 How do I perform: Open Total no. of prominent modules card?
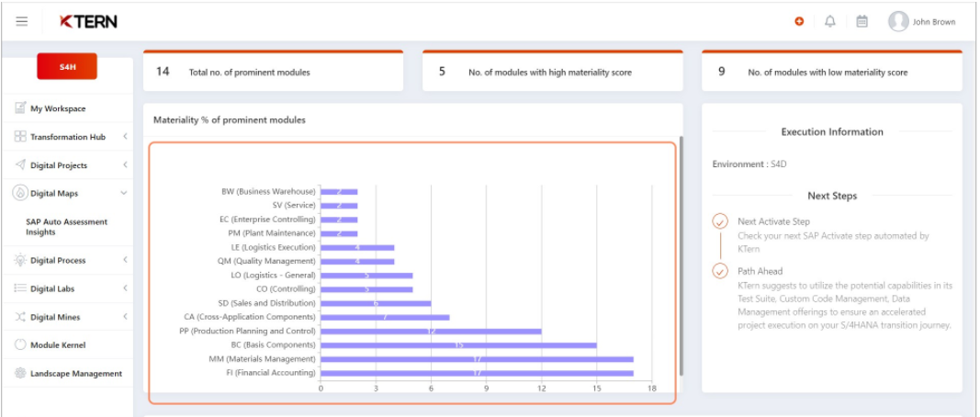[x=273, y=71]
